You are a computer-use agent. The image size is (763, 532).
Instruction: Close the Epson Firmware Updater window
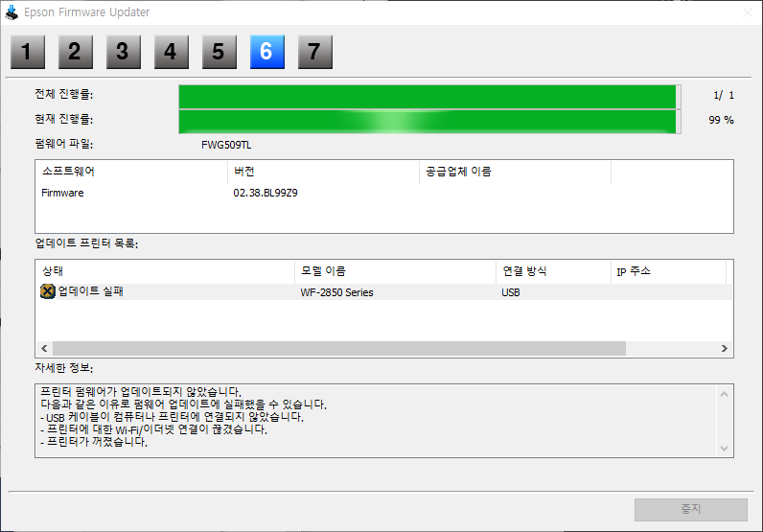click(748, 12)
